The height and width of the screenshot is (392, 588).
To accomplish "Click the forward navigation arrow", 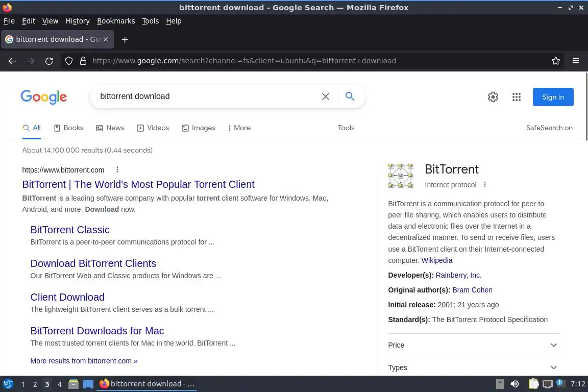I will coord(31,61).
